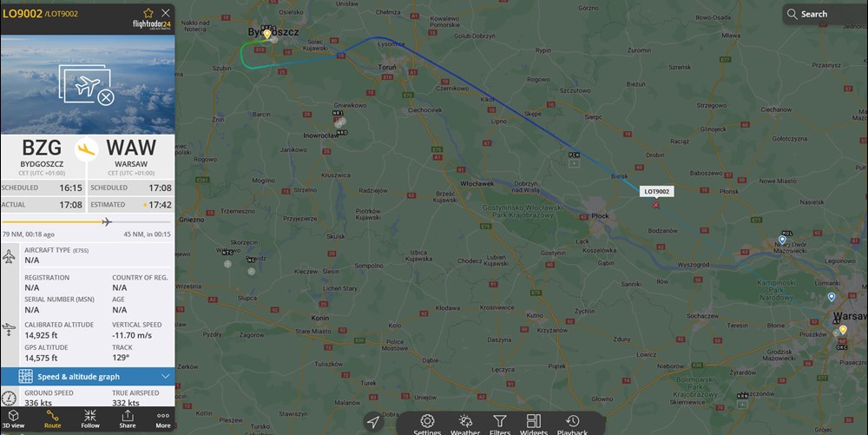868x435 pixels.
Task: Select the BZG Bydgoszcz departure airport
Action: click(42, 155)
